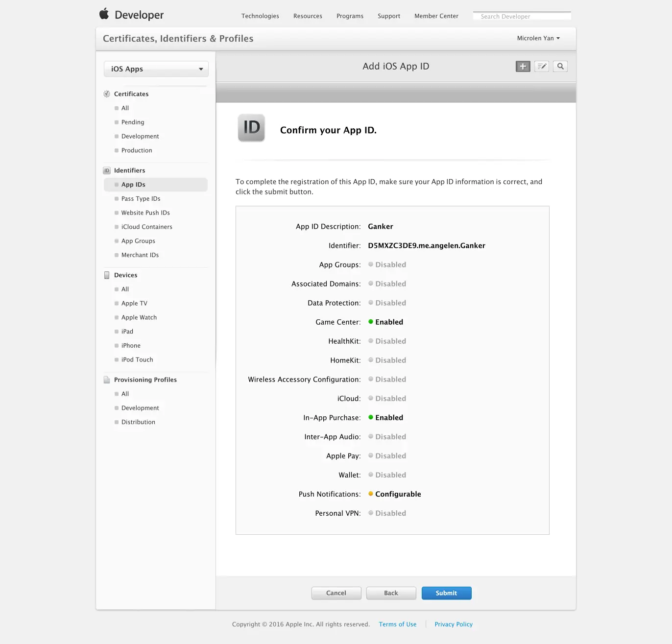Select iPhone devices
The image size is (672, 644).
pos(131,346)
